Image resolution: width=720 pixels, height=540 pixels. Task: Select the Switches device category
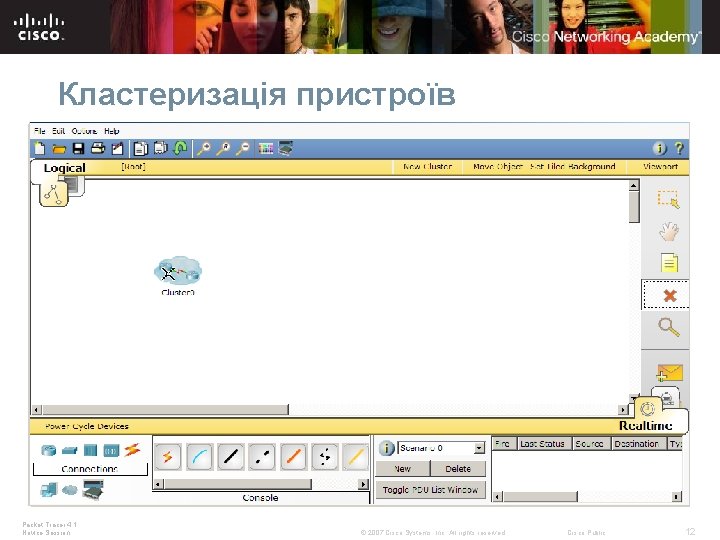69,450
